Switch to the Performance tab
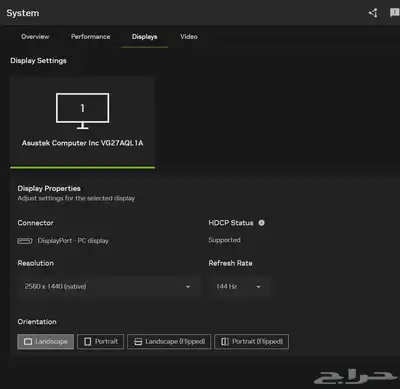This screenshot has width=400, height=389. (90, 37)
